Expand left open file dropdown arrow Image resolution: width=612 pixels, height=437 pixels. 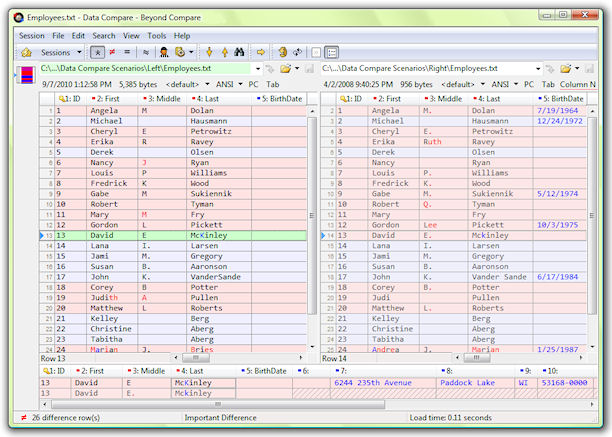tap(297, 69)
